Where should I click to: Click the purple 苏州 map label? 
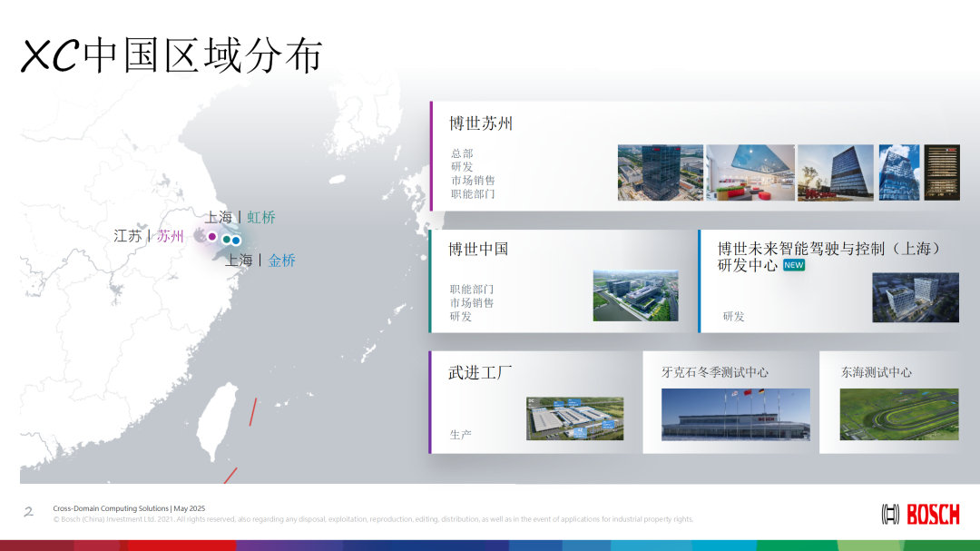point(170,236)
